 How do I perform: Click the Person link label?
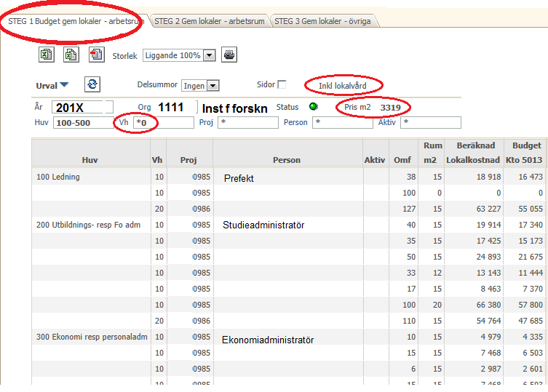coord(295,123)
